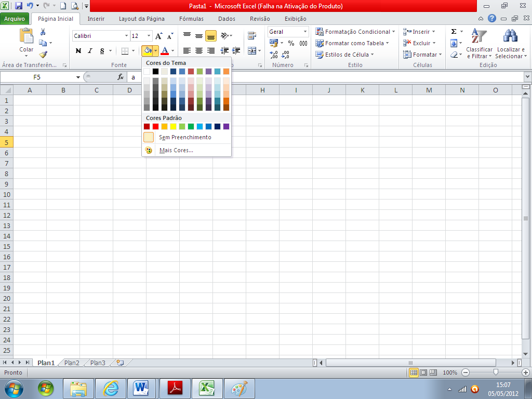Click the formula bar input showing a
The image size is (532, 399).
pos(326,77)
